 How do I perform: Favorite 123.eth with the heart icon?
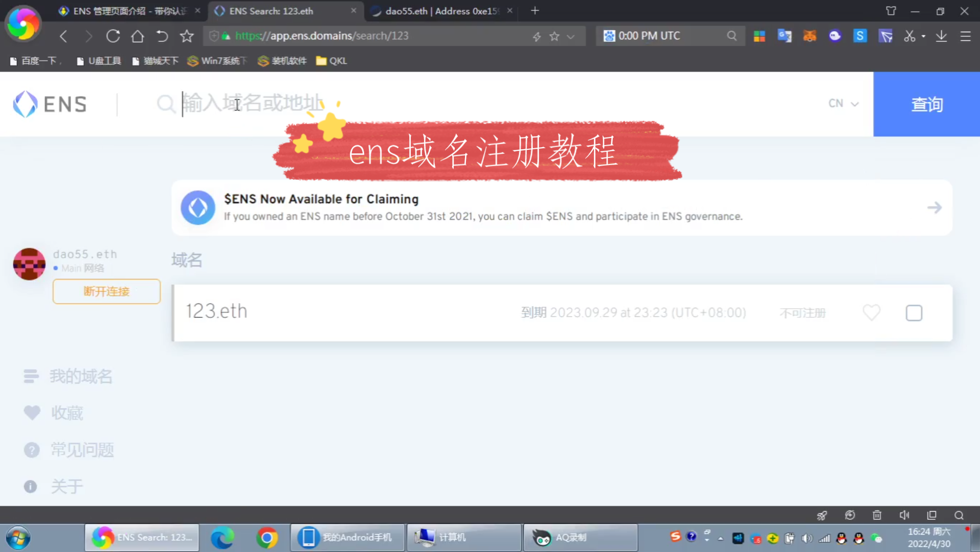click(x=871, y=312)
